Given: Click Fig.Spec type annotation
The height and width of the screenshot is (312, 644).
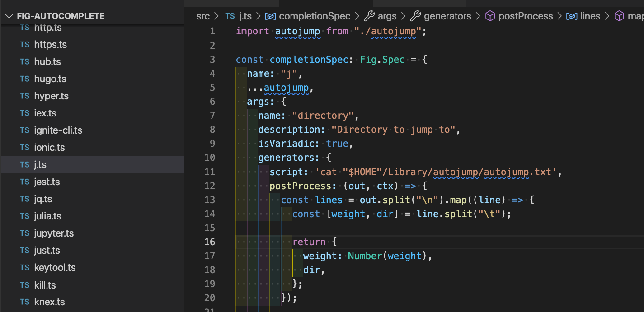Looking at the screenshot, I should [x=382, y=59].
